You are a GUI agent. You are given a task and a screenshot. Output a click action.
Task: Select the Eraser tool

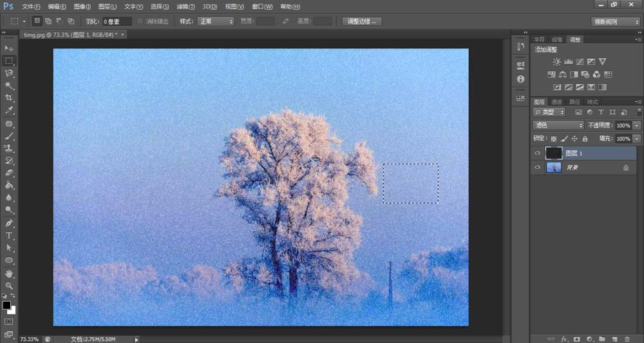8,173
